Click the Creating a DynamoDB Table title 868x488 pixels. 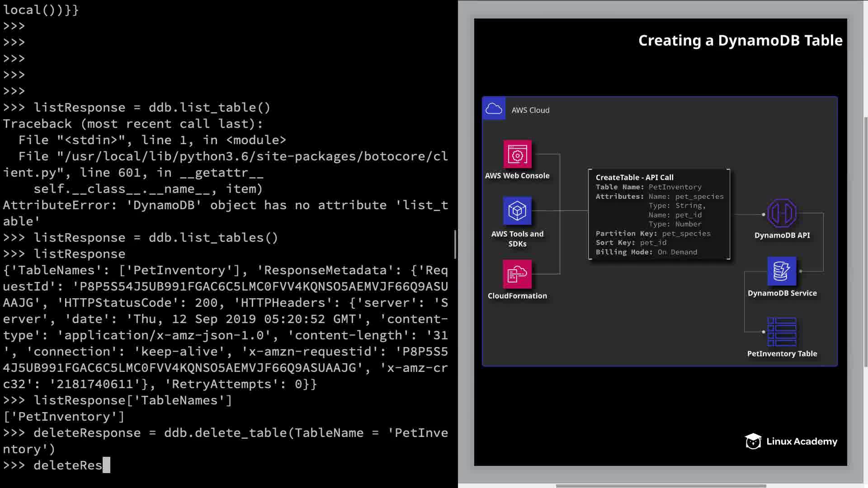point(740,41)
